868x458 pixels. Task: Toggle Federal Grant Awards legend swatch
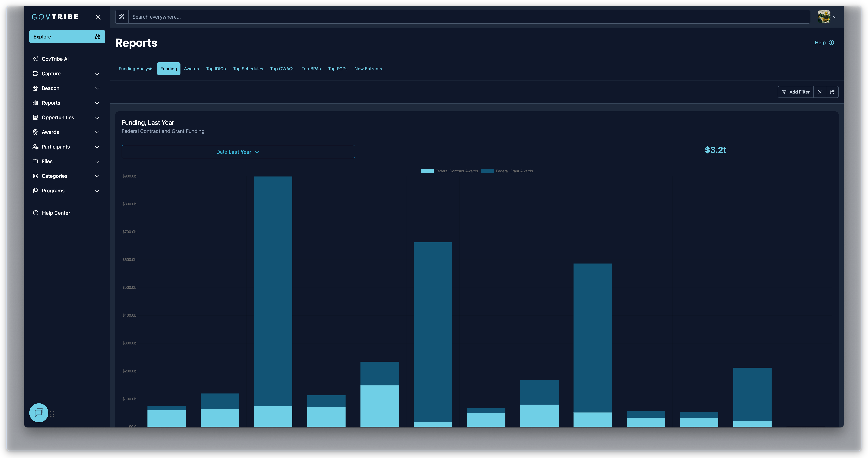click(487, 171)
